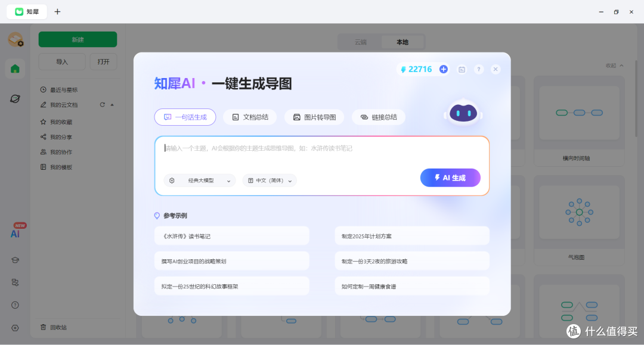Choose example 制定2025年计划方案

coord(412,236)
